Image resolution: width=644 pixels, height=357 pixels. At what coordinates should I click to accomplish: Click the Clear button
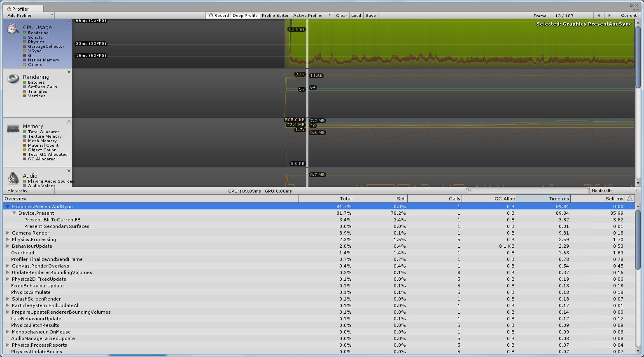pos(341,16)
